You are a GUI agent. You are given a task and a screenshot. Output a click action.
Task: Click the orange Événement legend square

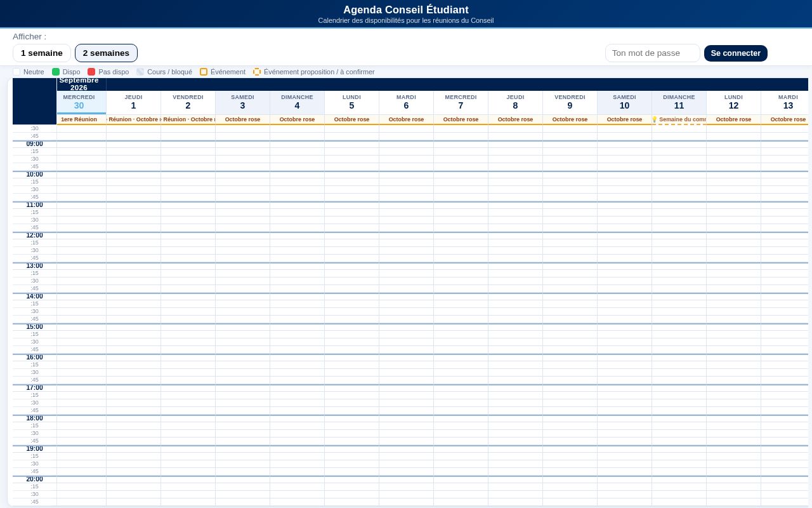(x=204, y=72)
